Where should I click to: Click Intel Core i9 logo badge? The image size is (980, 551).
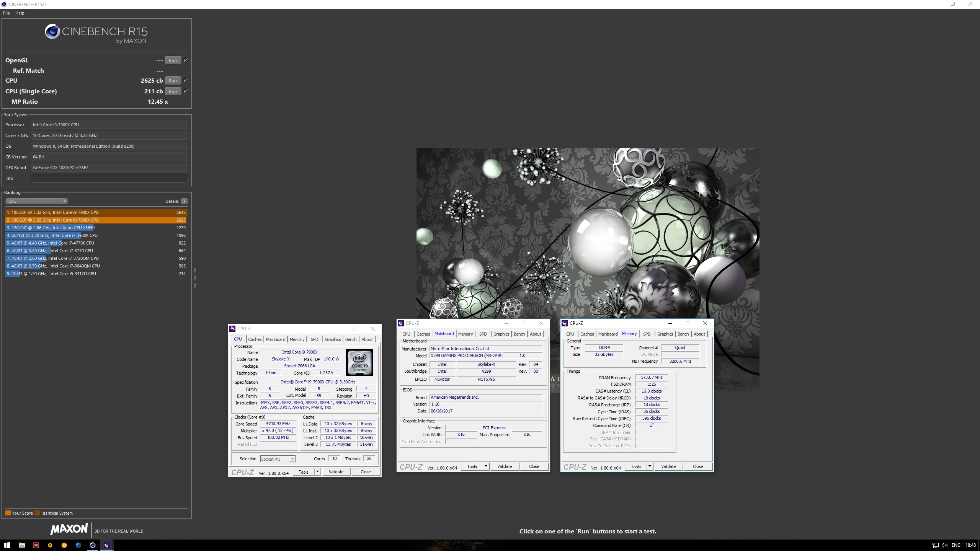359,362
